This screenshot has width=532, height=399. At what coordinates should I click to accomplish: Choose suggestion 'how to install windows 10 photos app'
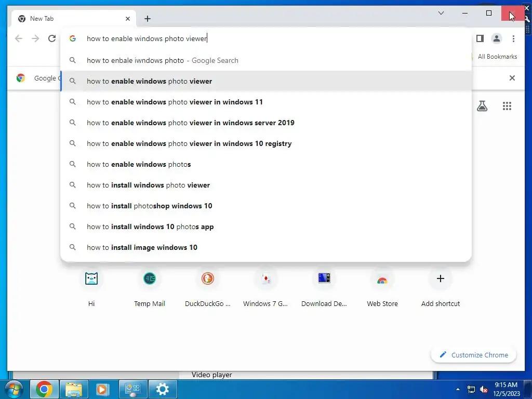tap(266, 227)
